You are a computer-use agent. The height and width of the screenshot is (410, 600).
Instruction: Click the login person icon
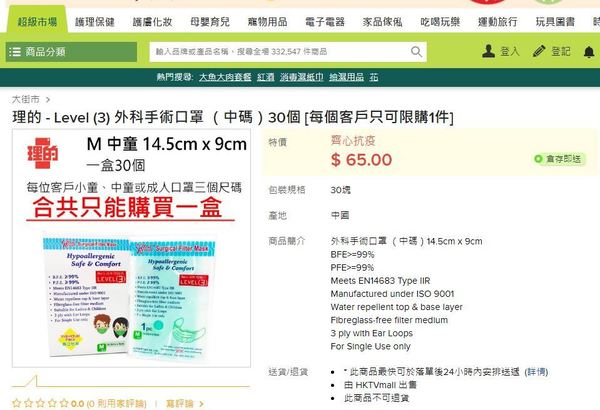pyautogui.click(x=488, y=51)
